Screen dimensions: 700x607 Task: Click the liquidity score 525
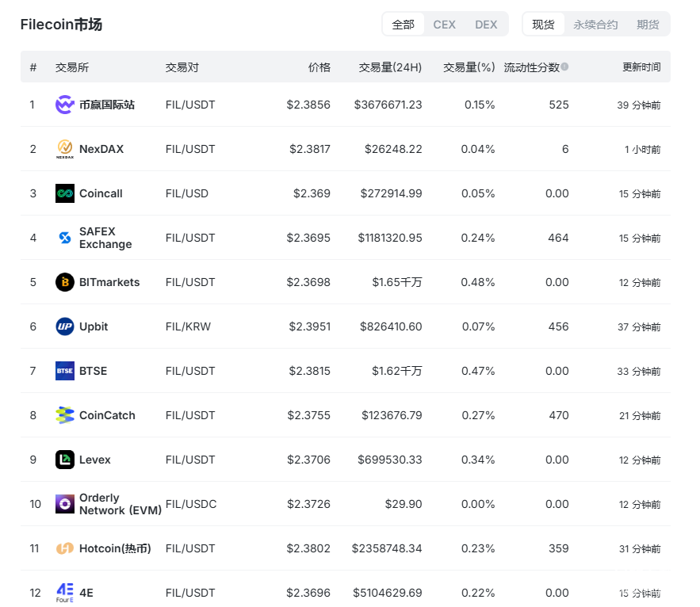point(559,105)
